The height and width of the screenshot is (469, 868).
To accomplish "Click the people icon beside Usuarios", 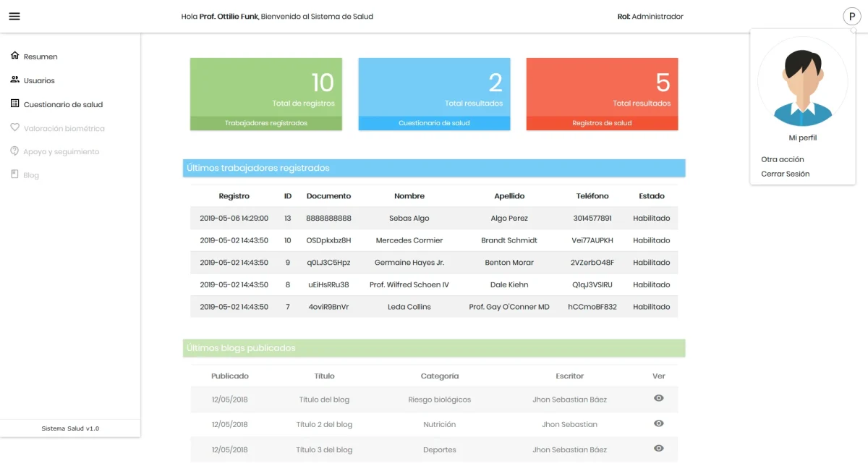I will [14, 80].
